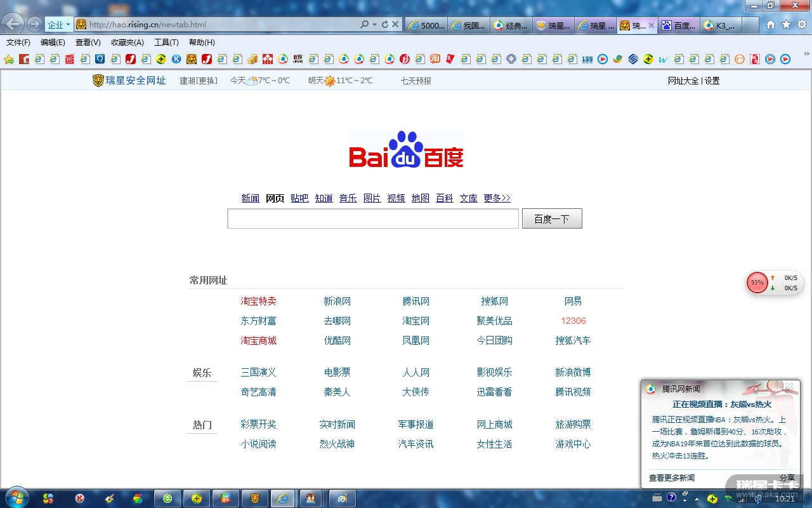Click the keyboard icon in system tray
The width and height of the screenshot is (812, 508).
657,498
